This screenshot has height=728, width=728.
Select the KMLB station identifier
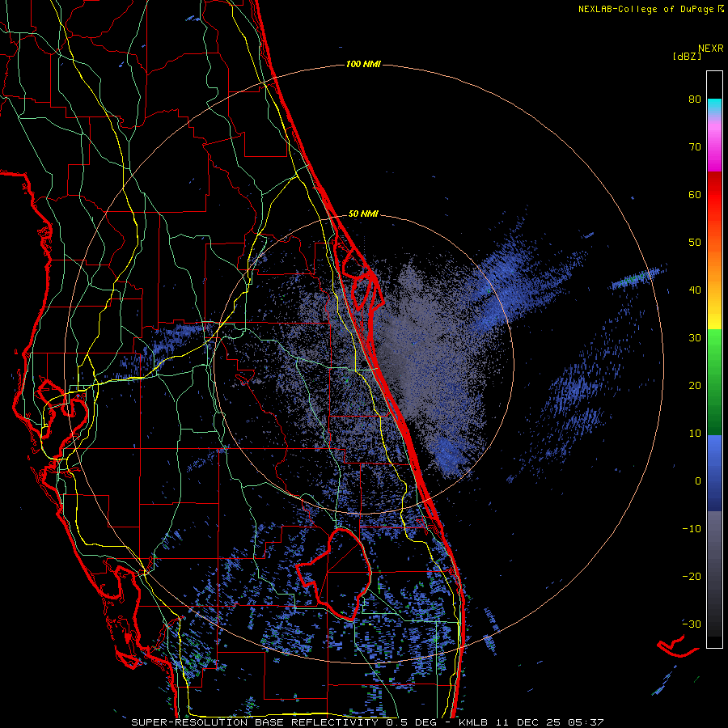(473, 722)
